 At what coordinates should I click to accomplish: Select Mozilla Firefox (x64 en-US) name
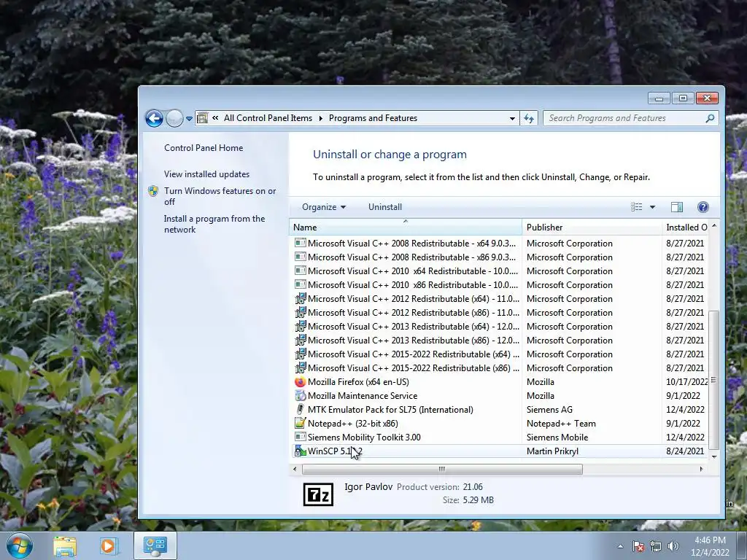358,382
